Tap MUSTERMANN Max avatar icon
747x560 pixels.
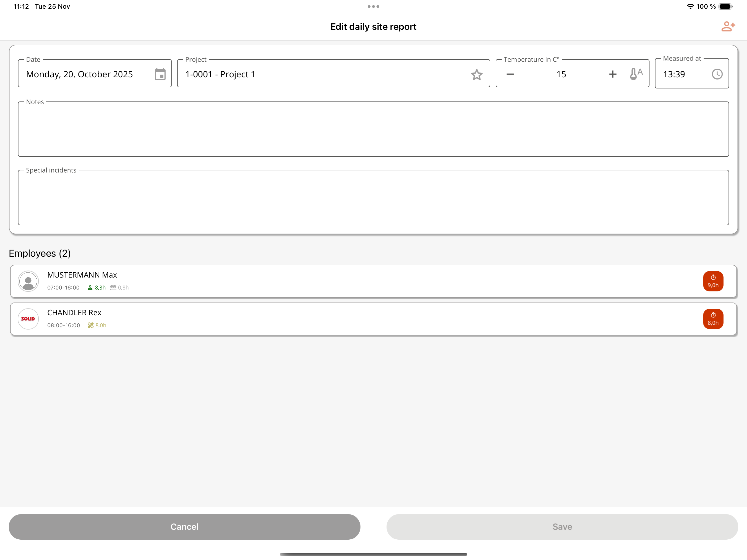tap(28, 281)
